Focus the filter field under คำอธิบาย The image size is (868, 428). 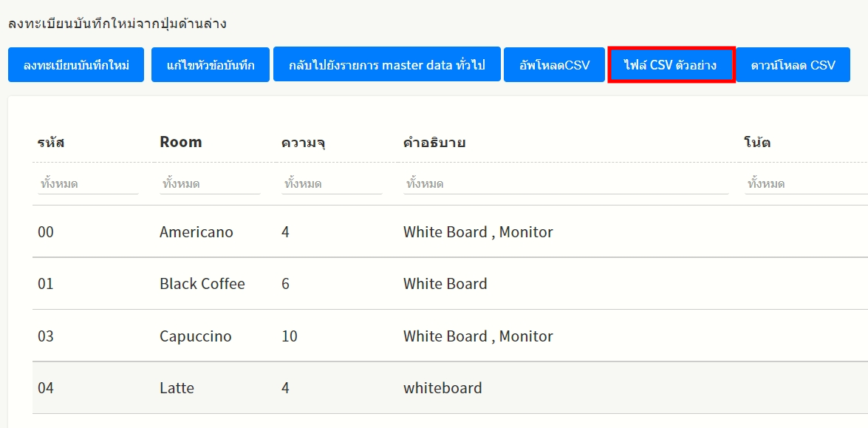pyautogui.click(x=566, y=183)
